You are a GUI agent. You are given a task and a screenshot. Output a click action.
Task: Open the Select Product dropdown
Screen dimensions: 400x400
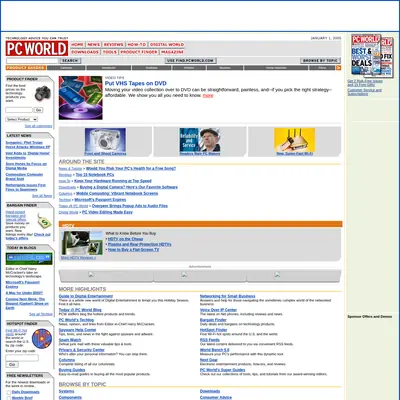pyautogui.click(x=22, y=119)
